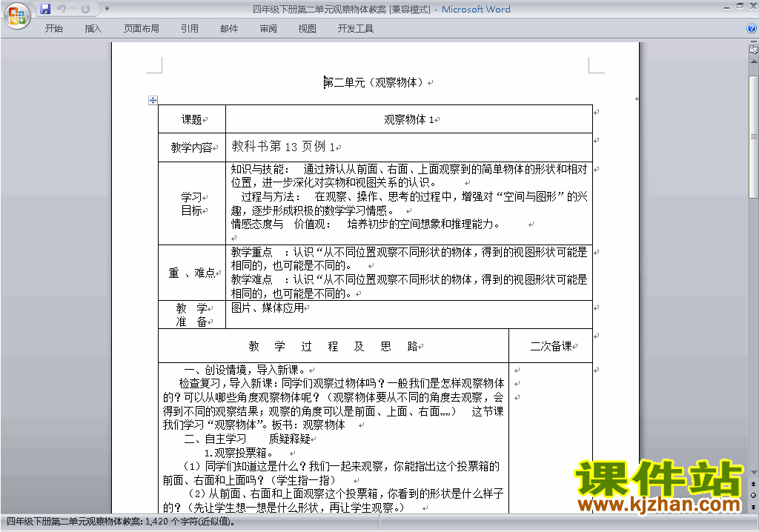Click the cell 观察物体 1
Image resolution: width=759 pixels, height=532 pixels.
tap(409, 119)
